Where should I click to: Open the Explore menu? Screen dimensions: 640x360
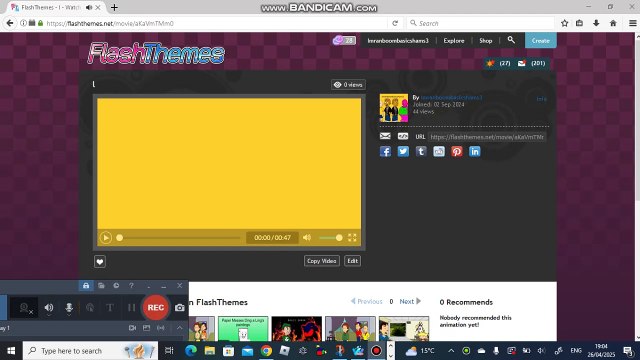(x=454, y=40)
